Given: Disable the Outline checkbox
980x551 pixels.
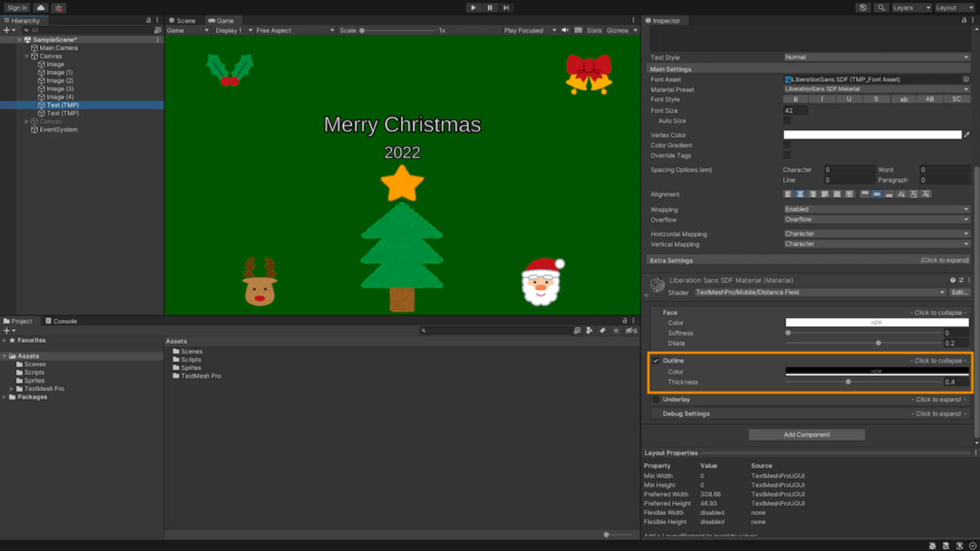Looking at the screenshot, I should pyautogui.click(x=656, y=361).
